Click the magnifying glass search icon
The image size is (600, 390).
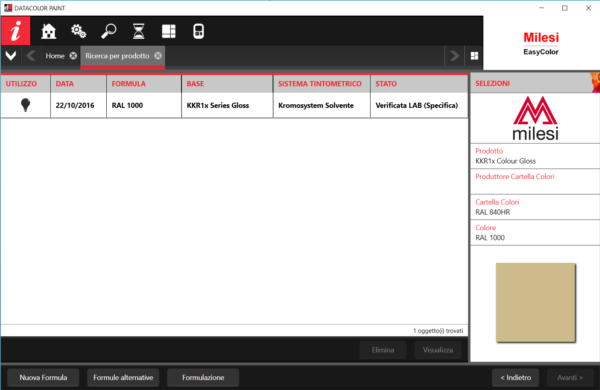109,31
